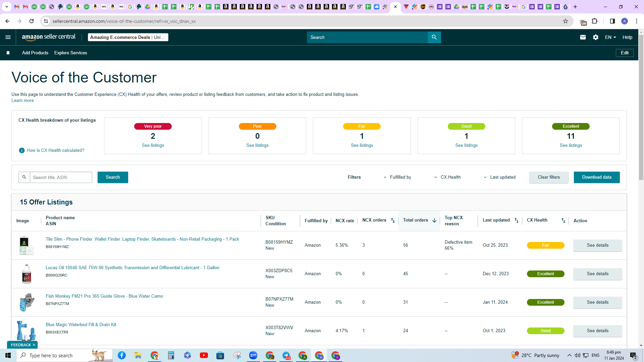The image size is (644, 362).
Task: Reload the page
Action: (x=32, y=21)
